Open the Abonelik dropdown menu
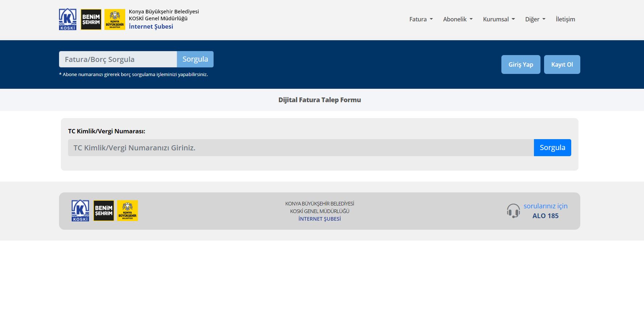The image size is (644, 329). click(458, 19)
